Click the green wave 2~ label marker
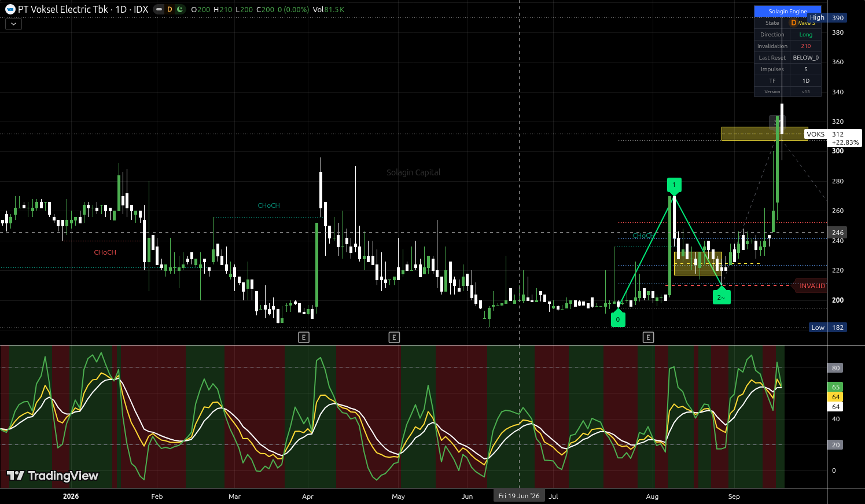 (x=722, y=297)
